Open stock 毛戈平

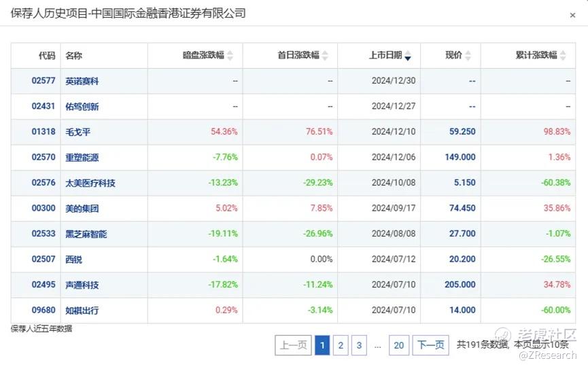pos(78,132)
